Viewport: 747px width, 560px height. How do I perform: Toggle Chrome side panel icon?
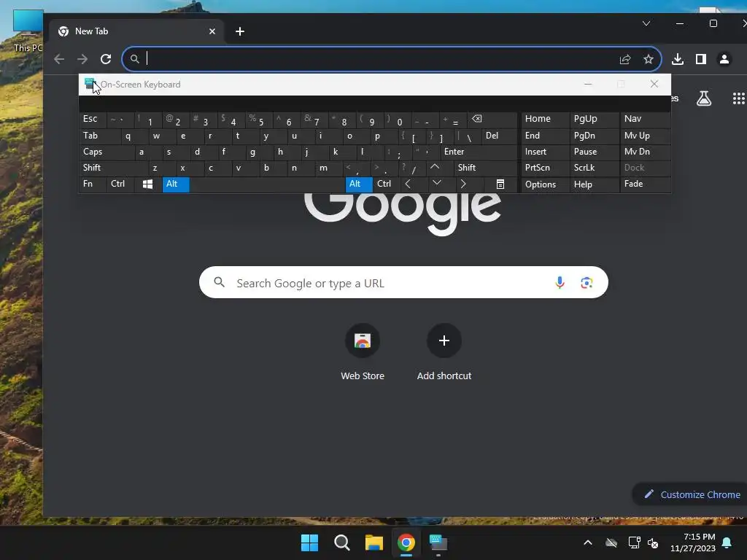point(701,59)
